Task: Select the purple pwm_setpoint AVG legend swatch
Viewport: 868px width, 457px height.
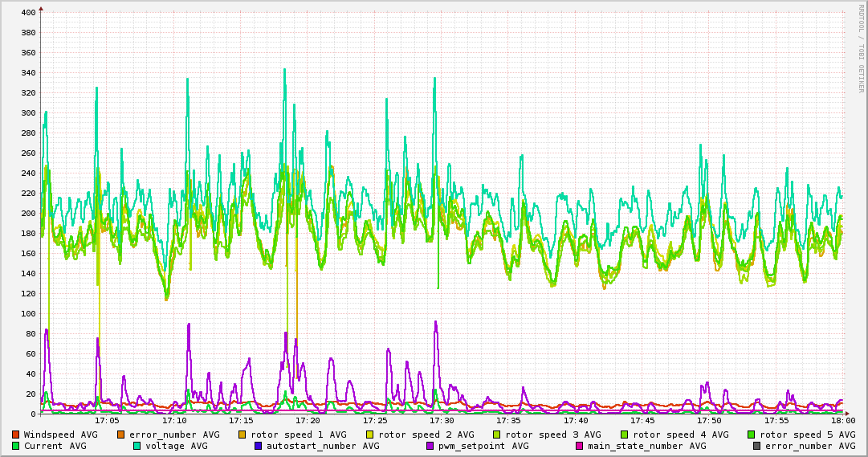Action: click(x=430, y=446)
